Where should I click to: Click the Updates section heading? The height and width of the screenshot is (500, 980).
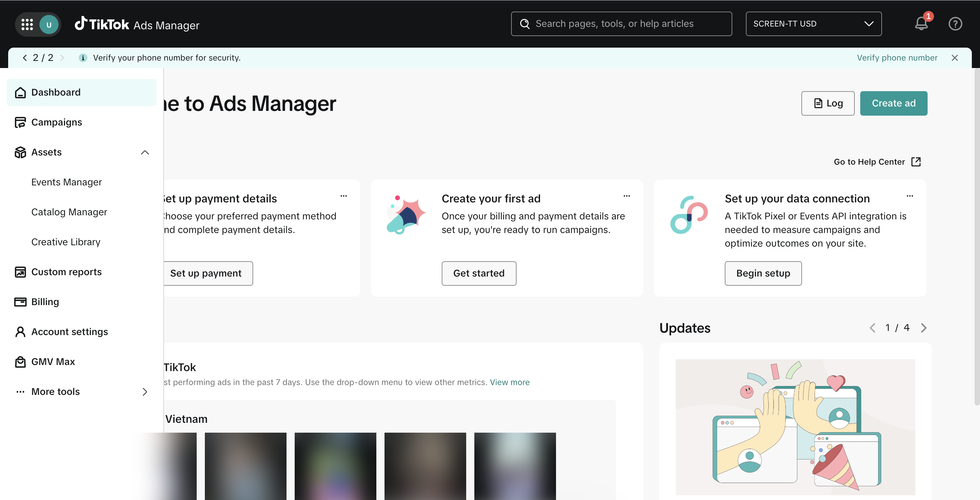click(x=685, y=328)
